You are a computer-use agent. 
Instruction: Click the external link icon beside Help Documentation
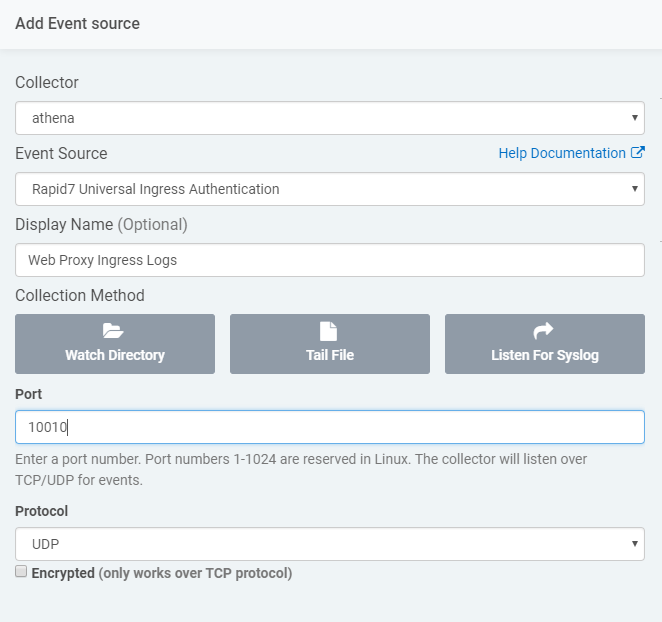638,153
